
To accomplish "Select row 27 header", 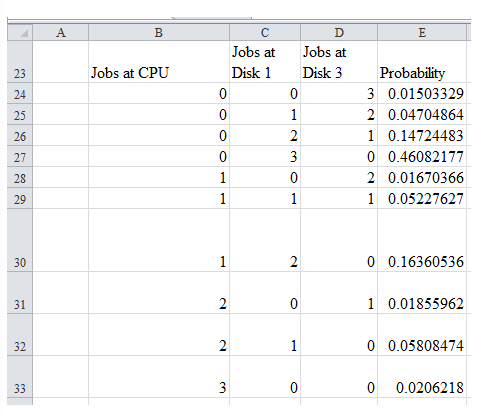I will tap(20, 156).
